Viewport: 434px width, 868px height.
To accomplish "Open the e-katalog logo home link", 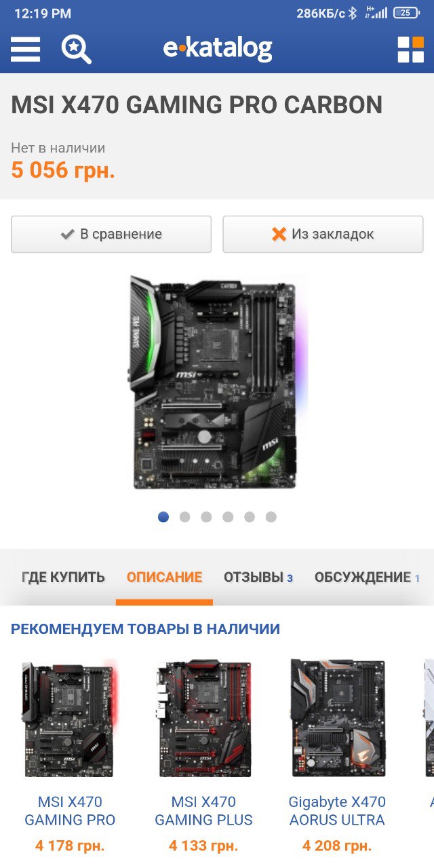I will [x=218, y=49].
